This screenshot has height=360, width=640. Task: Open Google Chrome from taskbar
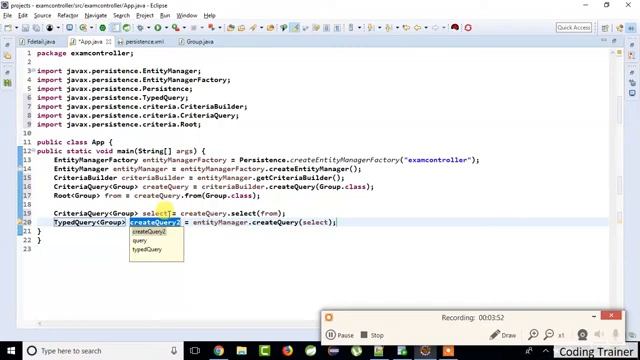click(x=219, y=351)
